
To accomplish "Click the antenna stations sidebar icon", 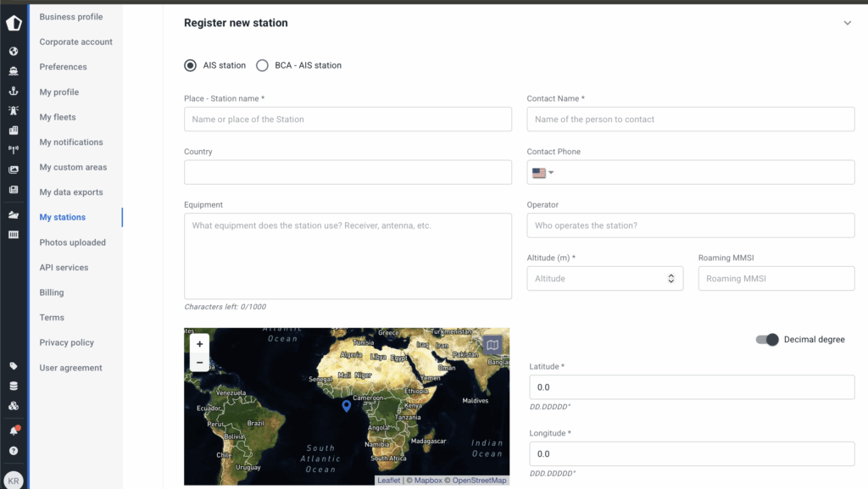I will pos(14,150).
